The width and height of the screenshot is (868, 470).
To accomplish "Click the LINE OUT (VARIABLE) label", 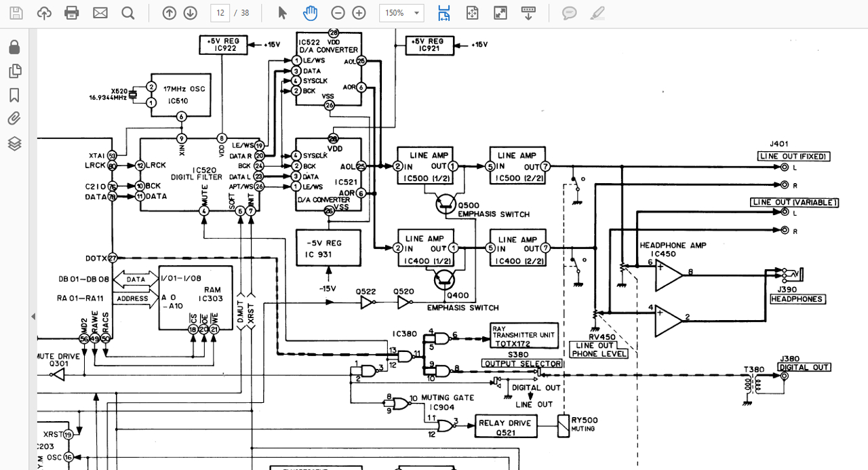I will click(x=795, y=202).
